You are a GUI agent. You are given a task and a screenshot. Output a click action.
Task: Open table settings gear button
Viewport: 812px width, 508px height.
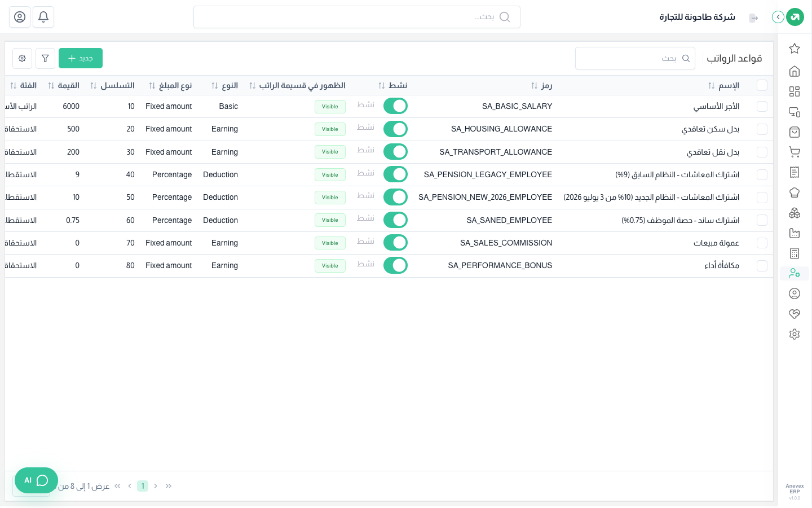(22, 58)
